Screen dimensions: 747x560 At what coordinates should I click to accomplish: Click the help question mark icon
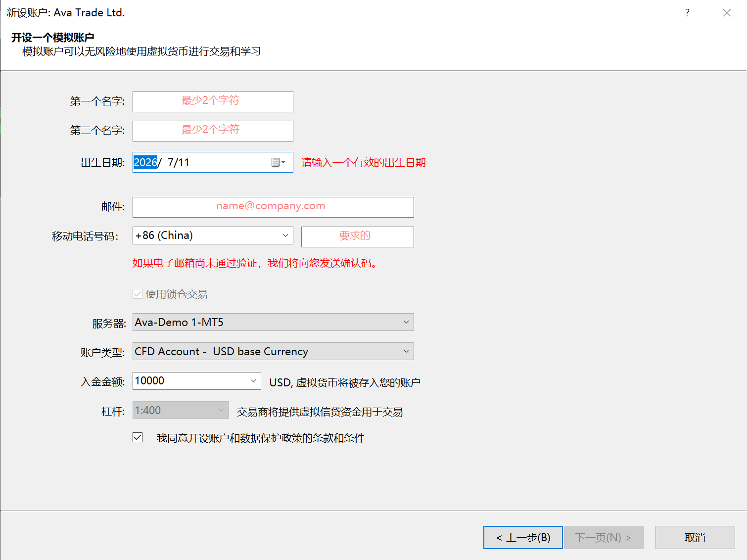point(687,13)
